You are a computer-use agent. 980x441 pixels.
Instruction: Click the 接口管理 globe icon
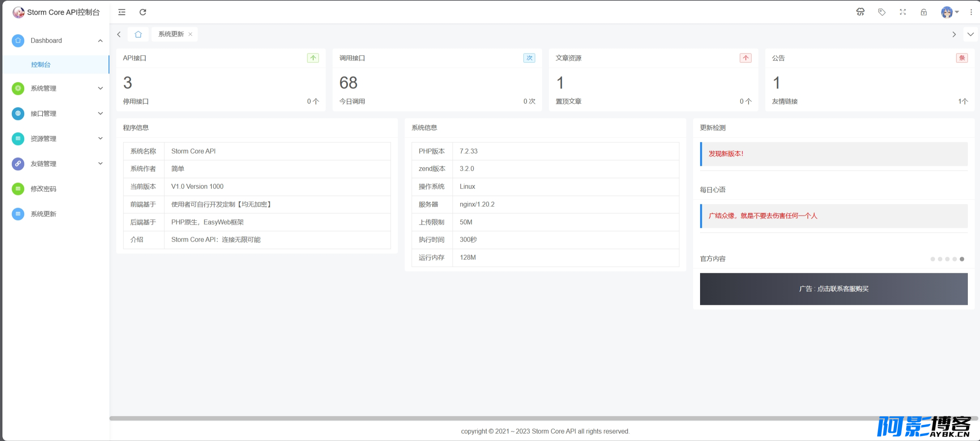pyautogui.click(x=18, y=113)
